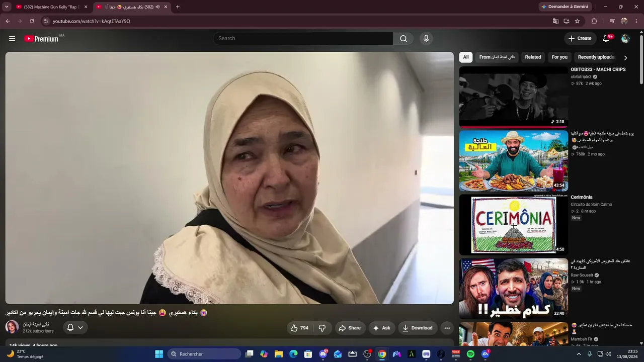Click in the YouTube search field
Screen dimensions: 644x362
(x=303, y=39)
